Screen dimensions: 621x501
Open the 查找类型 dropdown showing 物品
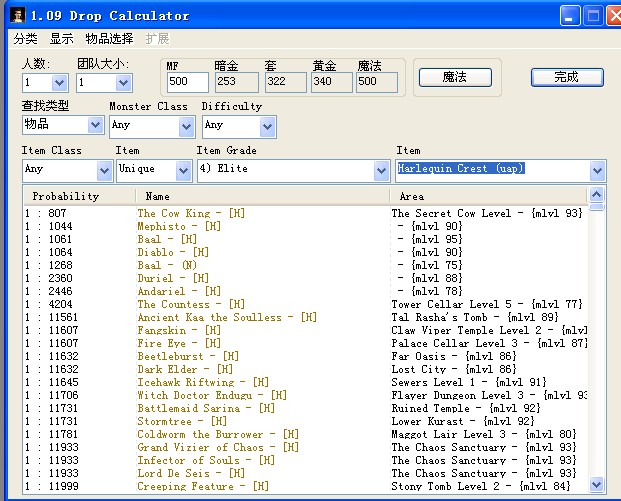tap(95, 125)
